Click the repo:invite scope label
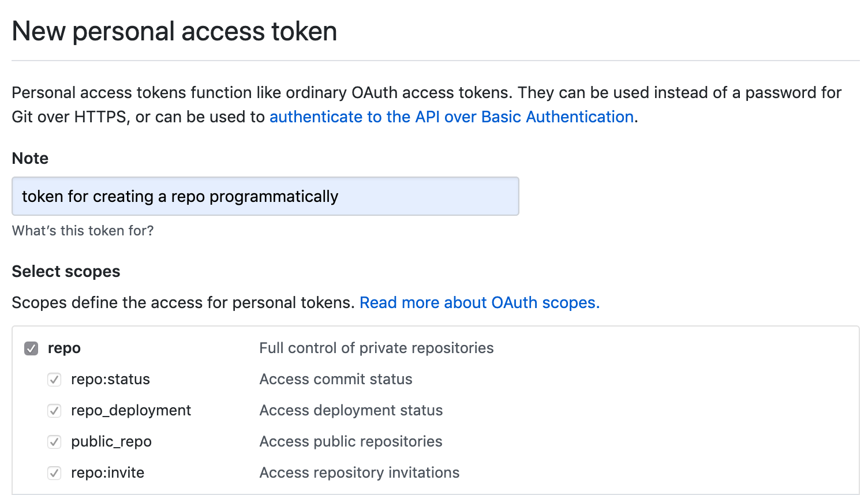Screen dimensions: 868x495 click(x=107, y=473)
